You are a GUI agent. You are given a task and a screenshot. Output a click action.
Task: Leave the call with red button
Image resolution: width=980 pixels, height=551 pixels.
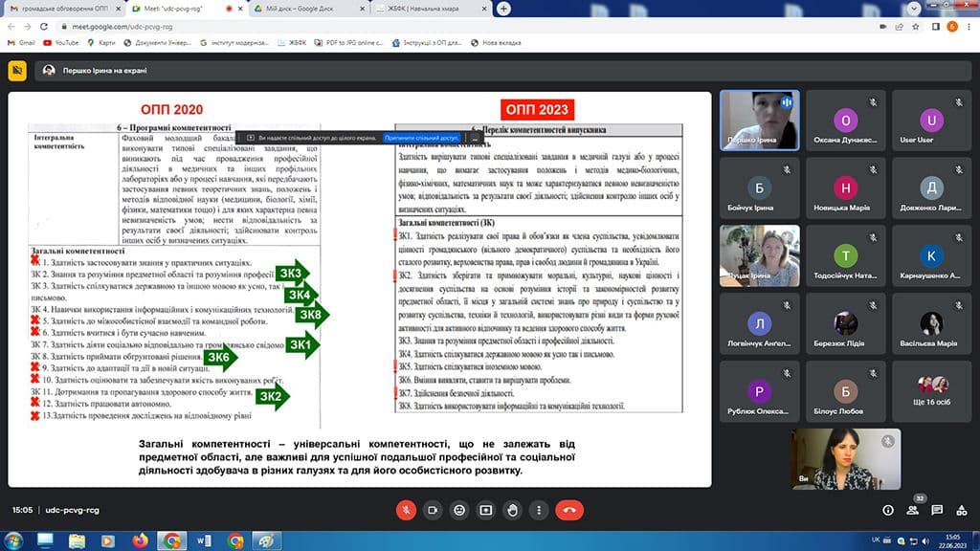coord(569,511)
